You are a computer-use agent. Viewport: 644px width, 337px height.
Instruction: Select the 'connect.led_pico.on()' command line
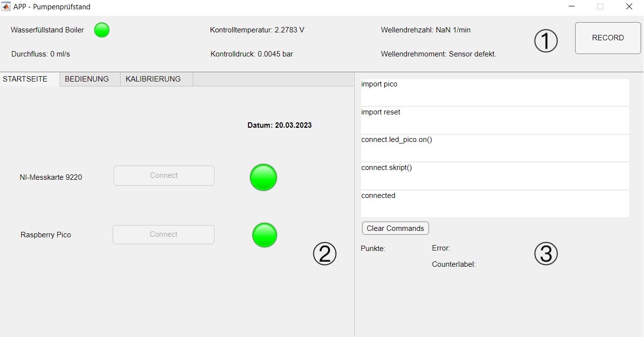pos(494,148)
